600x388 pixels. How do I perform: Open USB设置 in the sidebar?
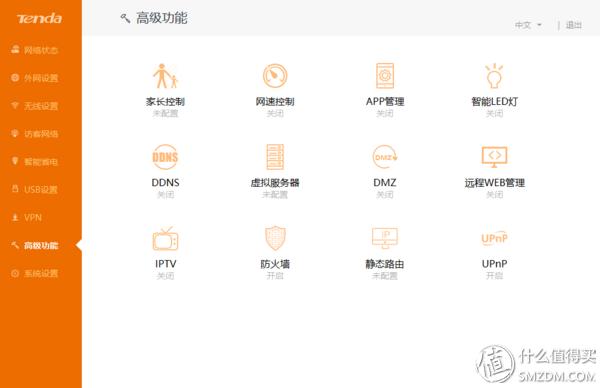[35, 189]
